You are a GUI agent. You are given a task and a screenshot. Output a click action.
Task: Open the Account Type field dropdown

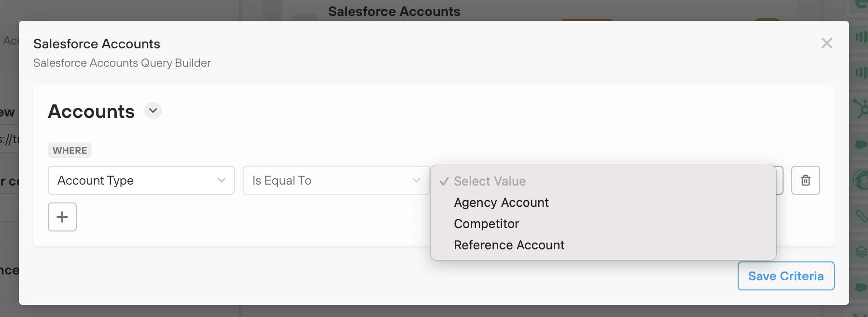(141, 180)
